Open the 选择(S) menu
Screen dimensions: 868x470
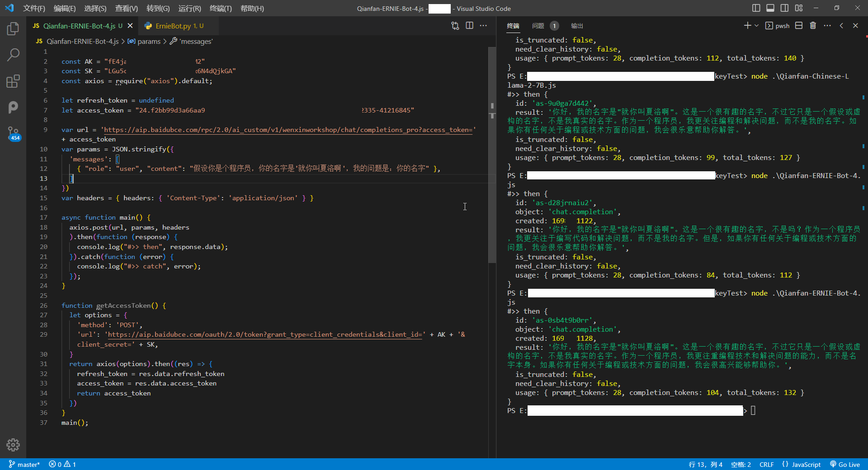coord(95,8)
